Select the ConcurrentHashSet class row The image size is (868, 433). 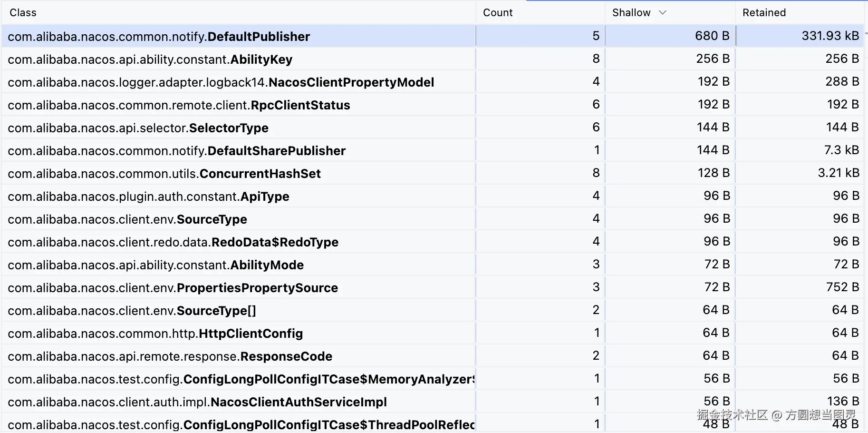164,174
